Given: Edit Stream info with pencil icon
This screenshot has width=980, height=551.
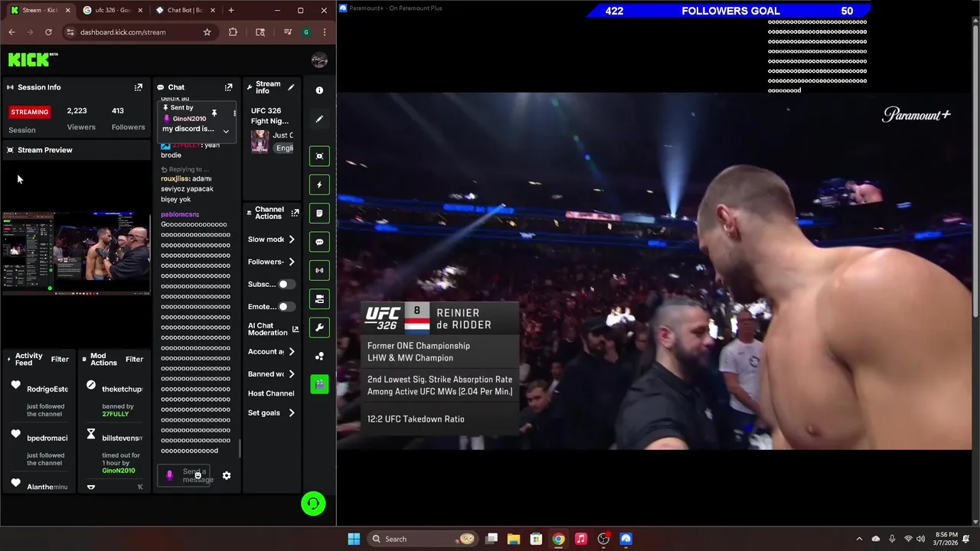Looking at the screenshot, I should [291, 87].
